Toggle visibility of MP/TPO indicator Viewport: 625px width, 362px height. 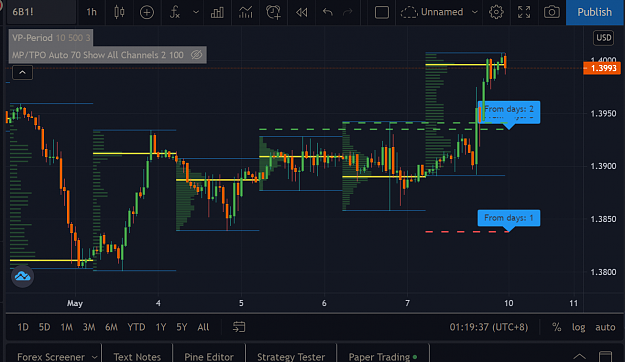pyautogui.click(x=197, y=55)
